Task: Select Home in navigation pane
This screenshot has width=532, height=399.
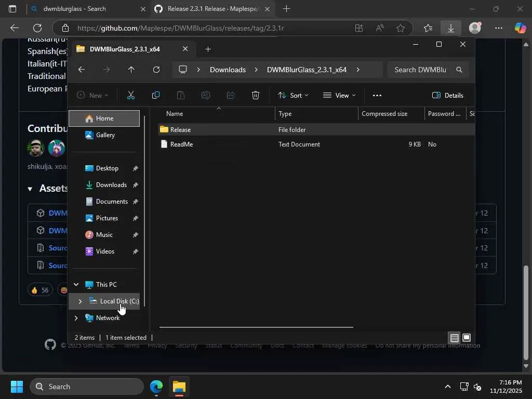Action: click(104, 118)
